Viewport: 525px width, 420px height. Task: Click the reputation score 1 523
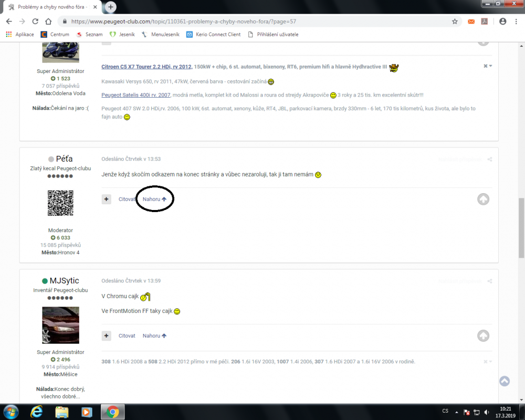click(60, 78)
